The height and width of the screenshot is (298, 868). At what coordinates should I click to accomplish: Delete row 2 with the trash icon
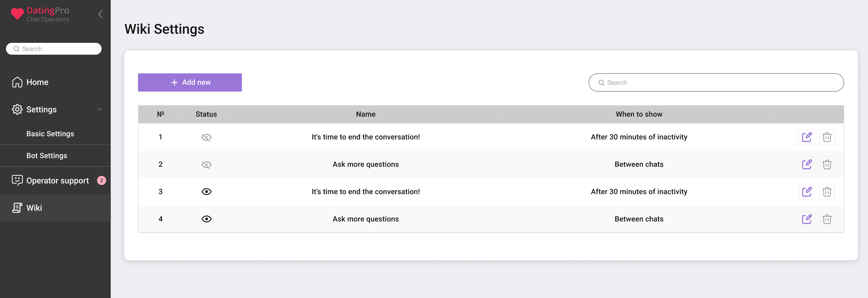point(827,165)
